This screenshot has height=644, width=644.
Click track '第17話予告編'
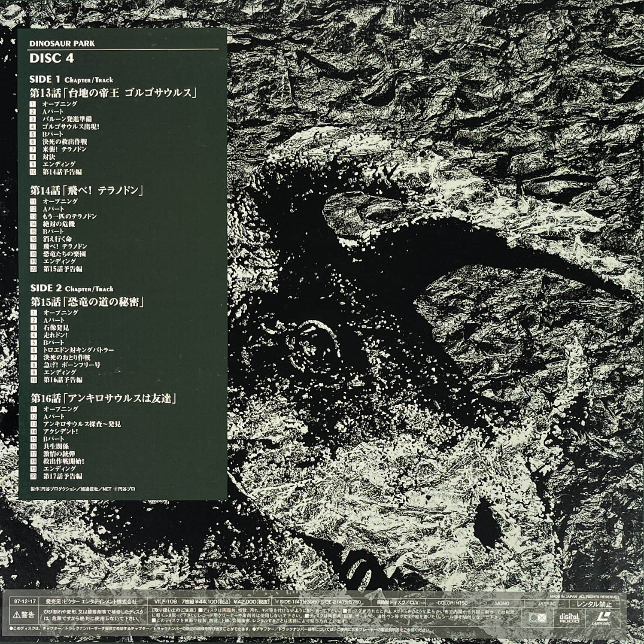click(x=63, y=476)
